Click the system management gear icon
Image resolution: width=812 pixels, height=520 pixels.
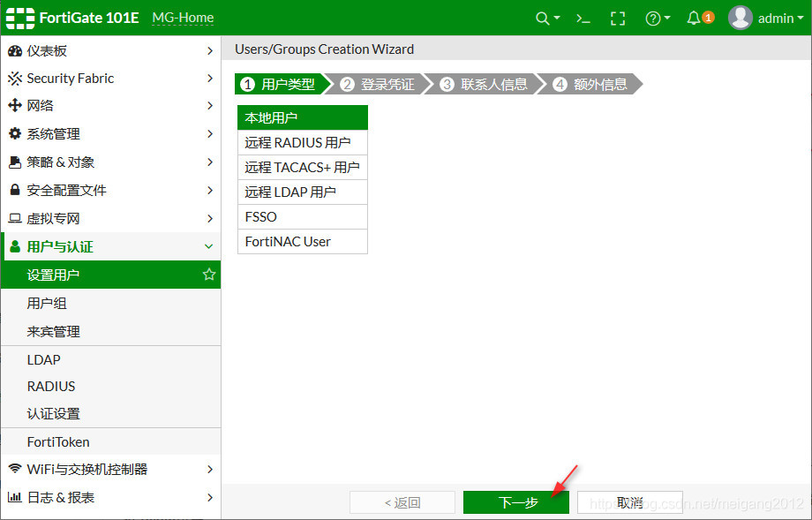[15, 133]
